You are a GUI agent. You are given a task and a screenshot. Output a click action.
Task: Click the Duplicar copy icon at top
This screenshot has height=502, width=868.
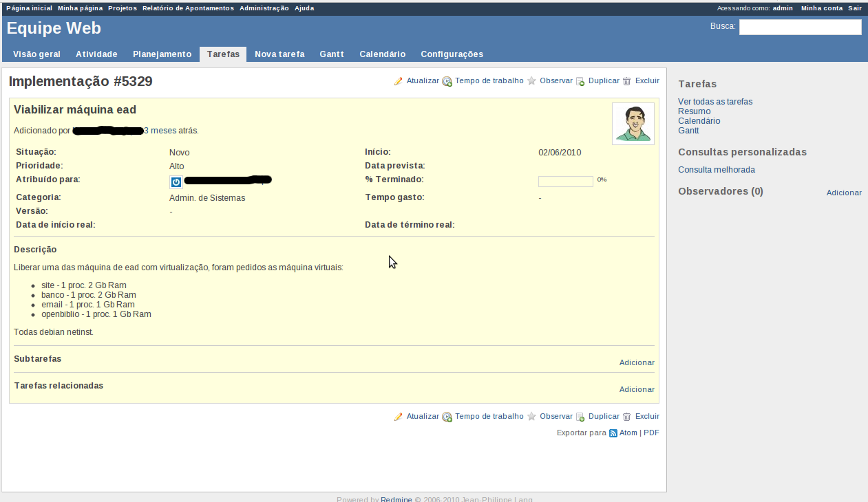pyautogui.click(x=580, y=81)
